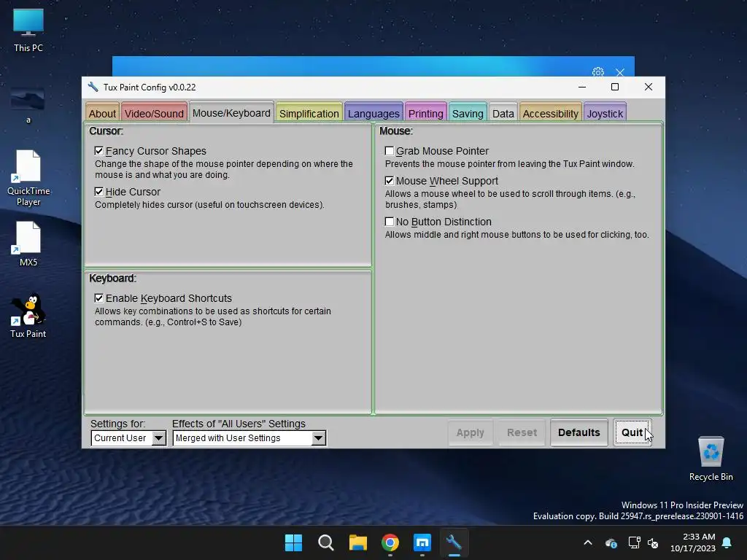The height and width of the screenshot is (560, 747).
Task: Restore settings with Defaults button
Action: [x=578, y=432]
